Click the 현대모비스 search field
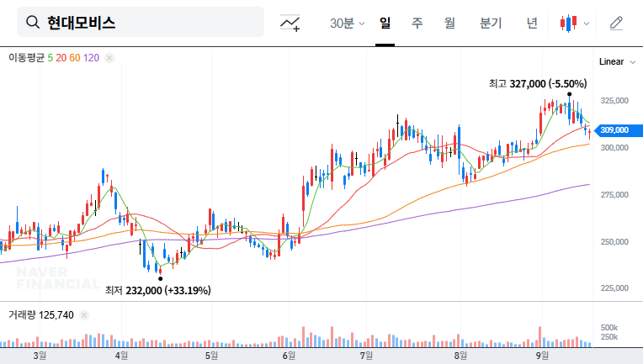 [x=141, y=22]
